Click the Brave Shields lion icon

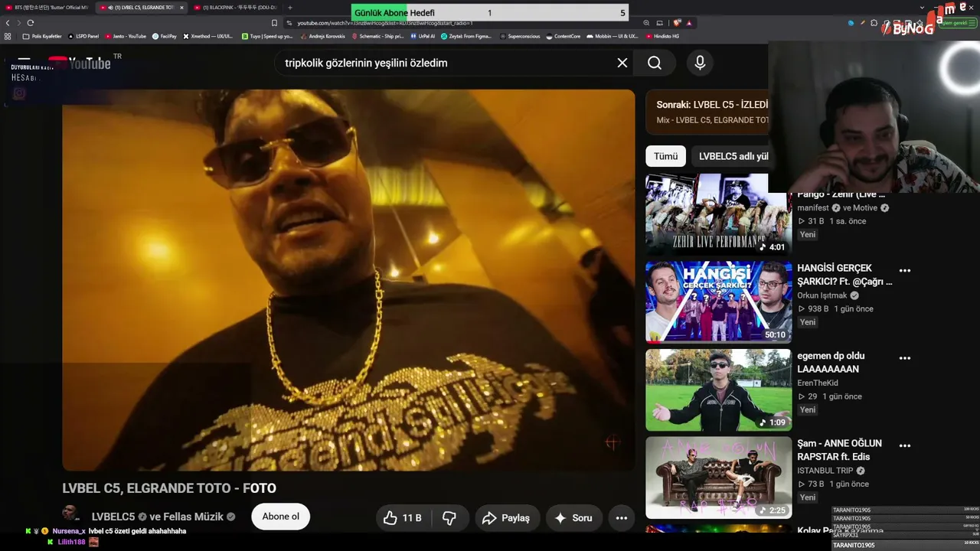(x=677, y=23)
